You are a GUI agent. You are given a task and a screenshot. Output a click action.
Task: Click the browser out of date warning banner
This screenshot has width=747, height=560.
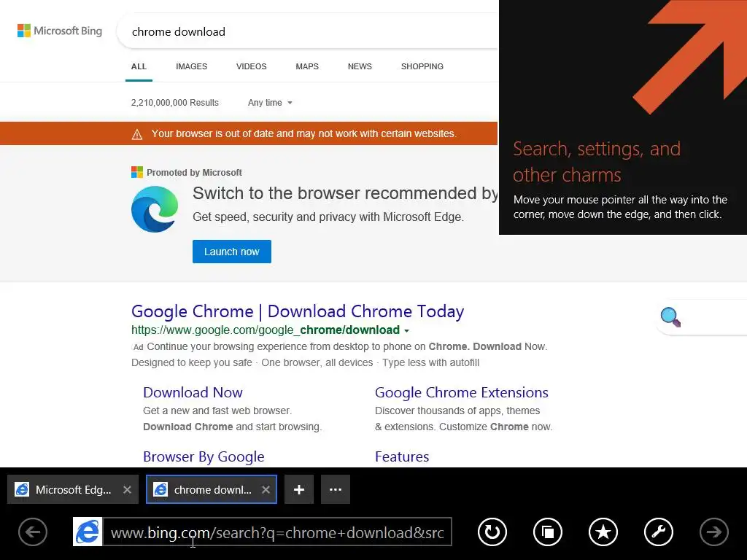(249, 134)
